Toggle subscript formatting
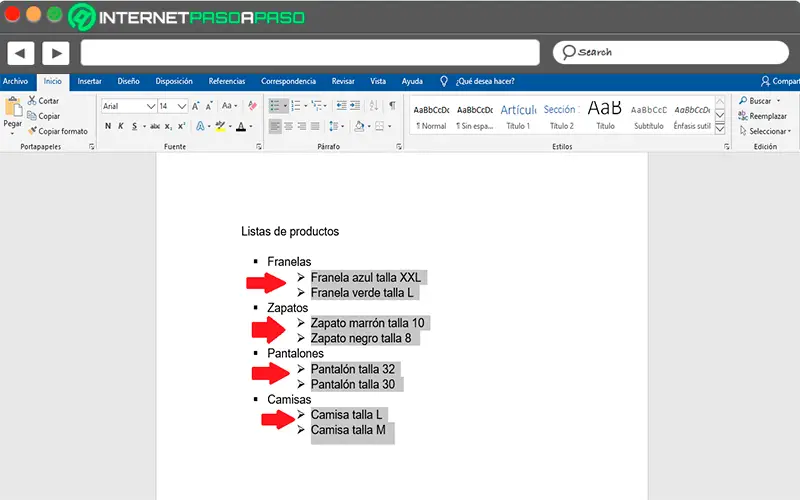 (168, 127)
